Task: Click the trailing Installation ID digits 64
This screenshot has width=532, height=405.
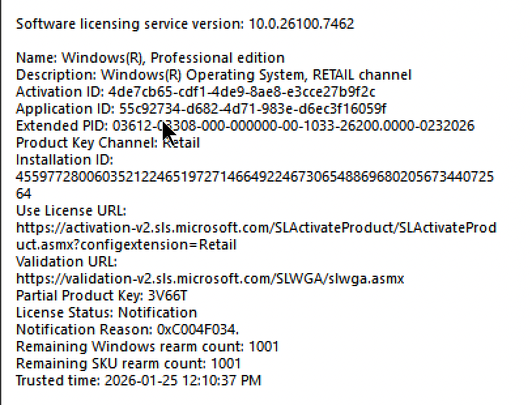Action: 24,193
